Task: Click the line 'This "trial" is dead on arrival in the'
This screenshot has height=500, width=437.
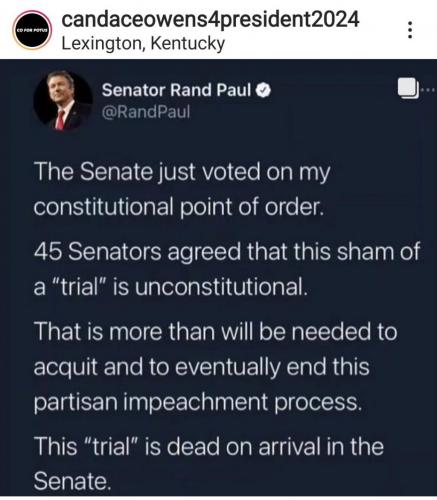Action: point(209,447)
